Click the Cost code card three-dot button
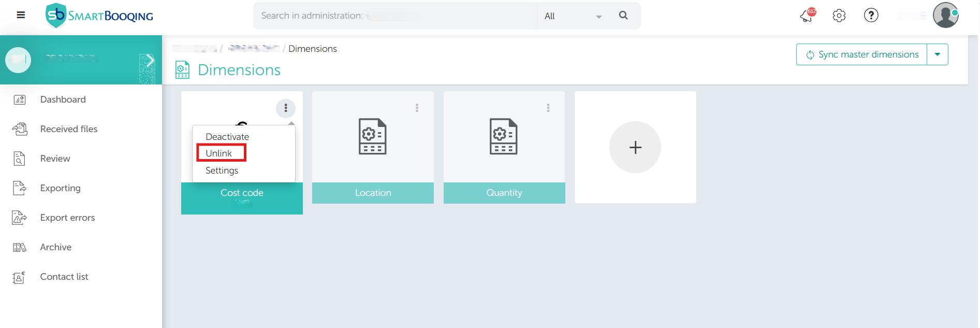The width and height of the screenshot is (980, 328). point(286,108)
